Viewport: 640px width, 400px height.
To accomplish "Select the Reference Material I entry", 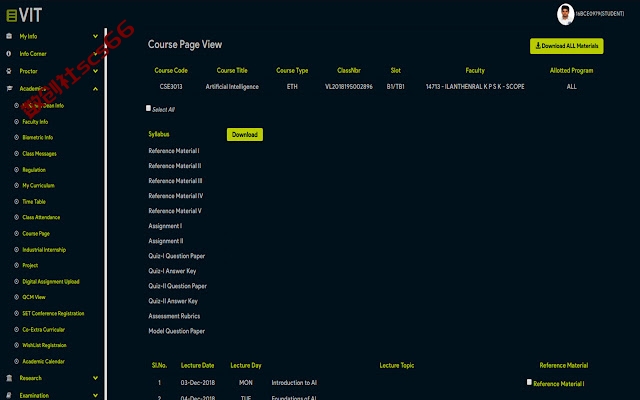I will (x=174, y=151).
